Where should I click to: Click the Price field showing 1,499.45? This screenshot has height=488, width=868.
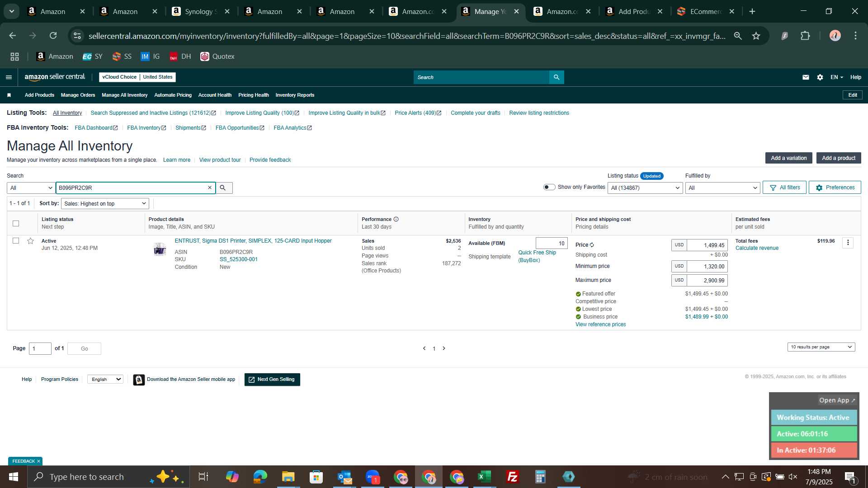click(x=707, y=245)
